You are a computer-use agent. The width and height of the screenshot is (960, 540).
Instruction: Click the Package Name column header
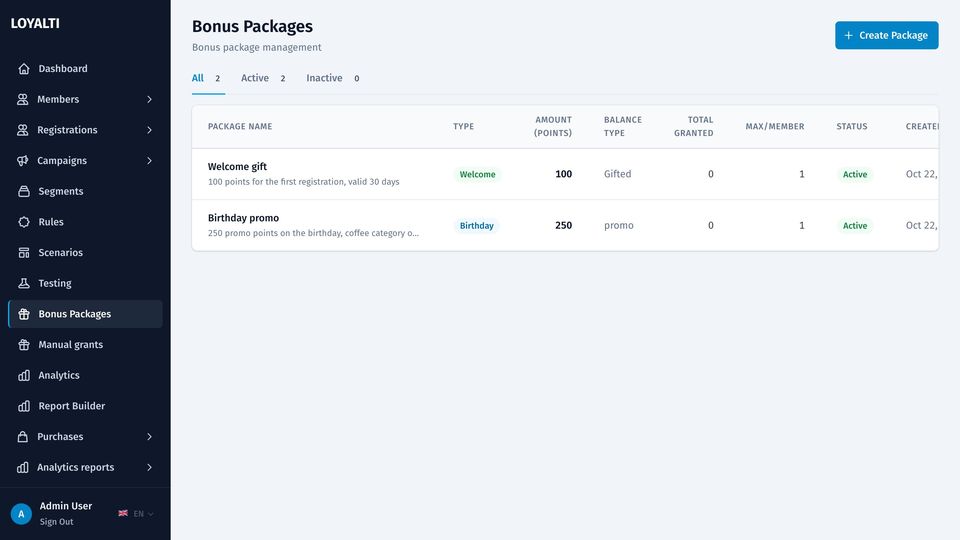[240, 127]
